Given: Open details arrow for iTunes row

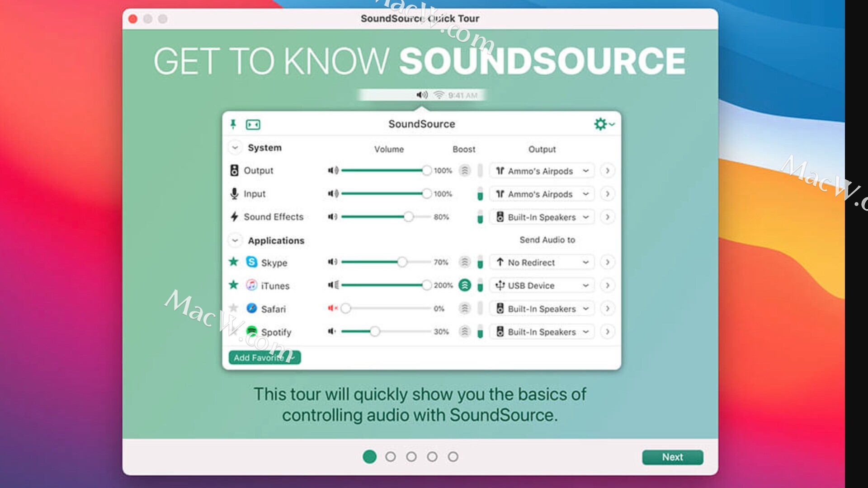Looking at the screenshot, I should 608,285.
